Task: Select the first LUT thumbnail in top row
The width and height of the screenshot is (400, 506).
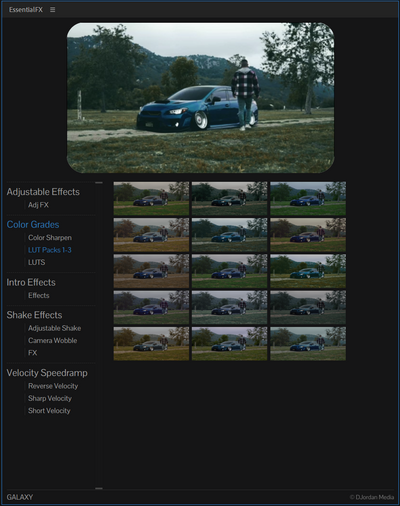Action: point(151,199)
